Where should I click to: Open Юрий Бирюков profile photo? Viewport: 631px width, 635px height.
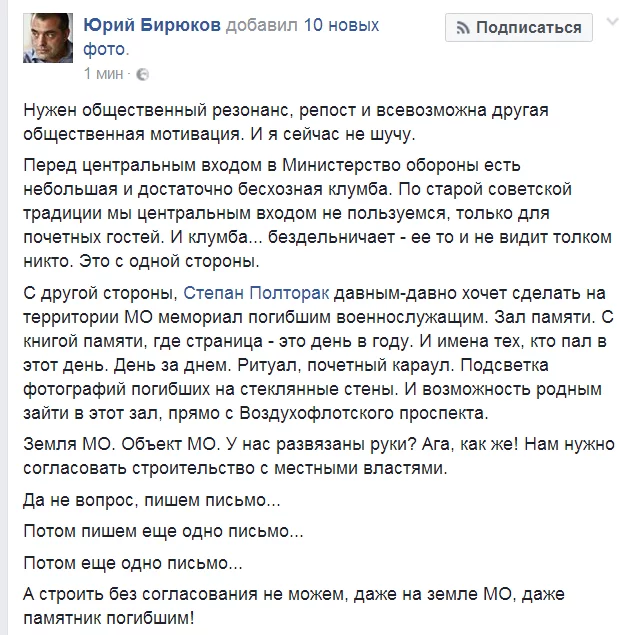point(48,38)
